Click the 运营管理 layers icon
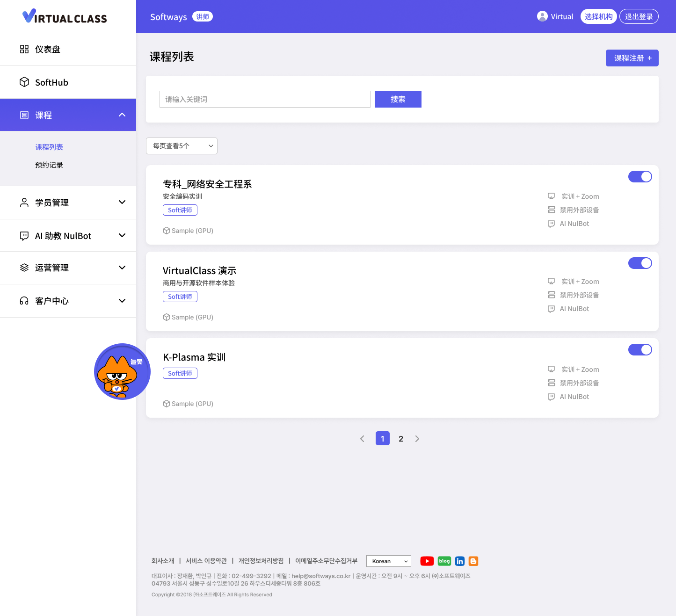Image resolution: width=676 pixels, height=616 pixels. coord(24,268)
